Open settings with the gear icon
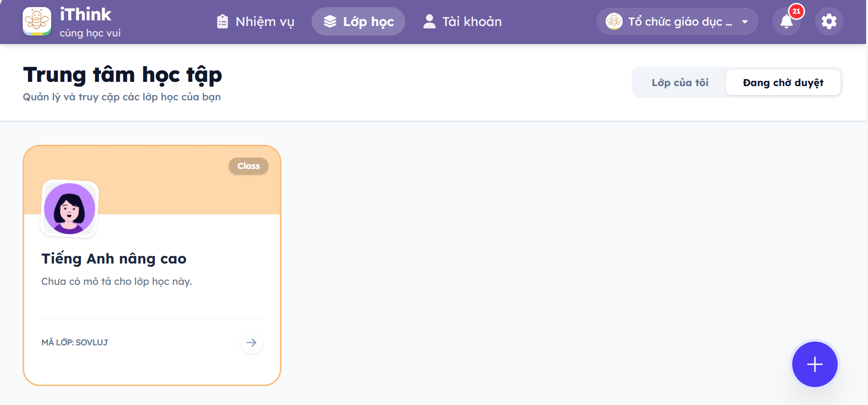The image size is (868, 405). tap(829, 21)
